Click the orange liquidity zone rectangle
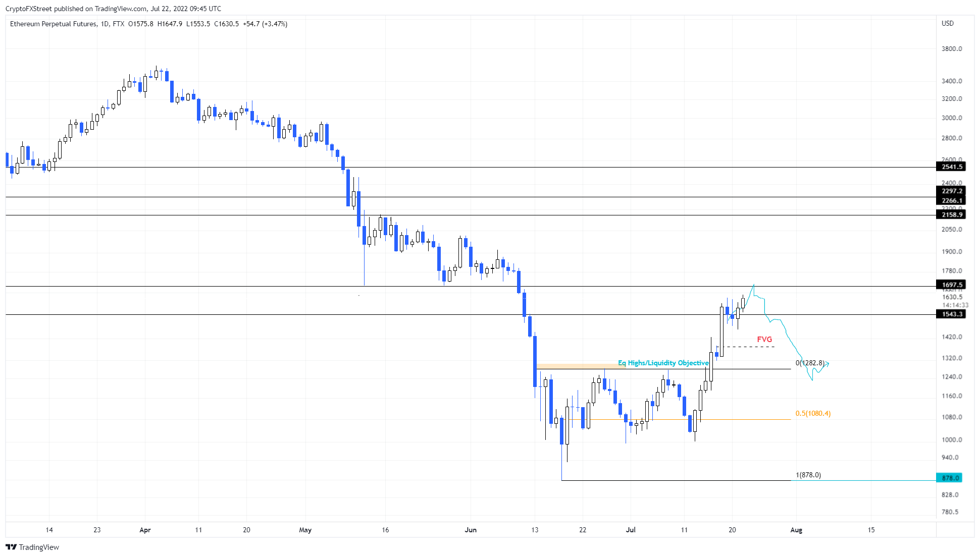 click(581, 366)
